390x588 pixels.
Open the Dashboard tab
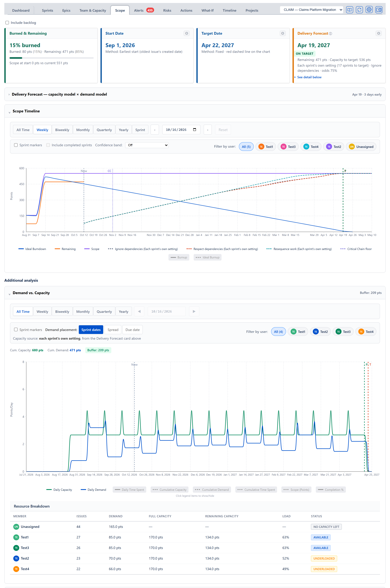21,10
